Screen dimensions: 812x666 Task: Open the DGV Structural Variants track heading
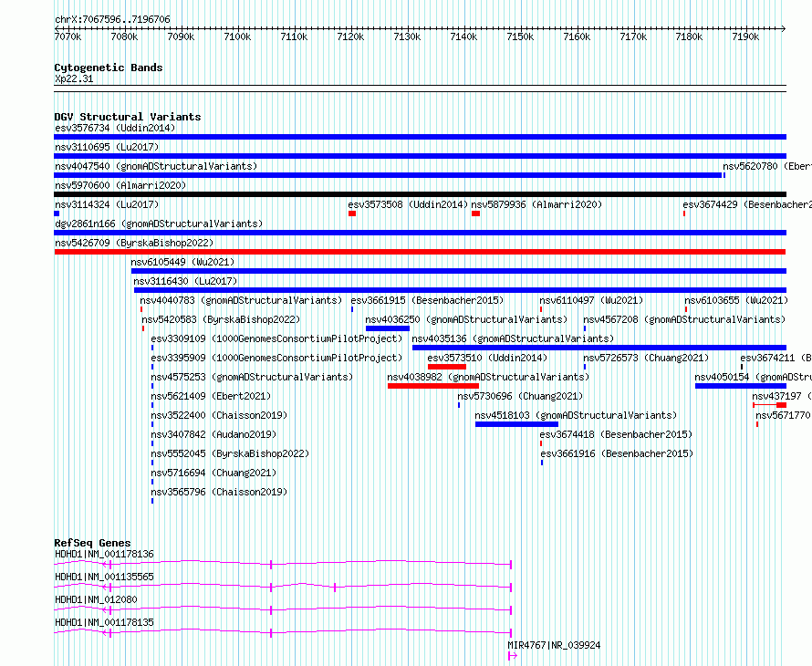point(128,117)
